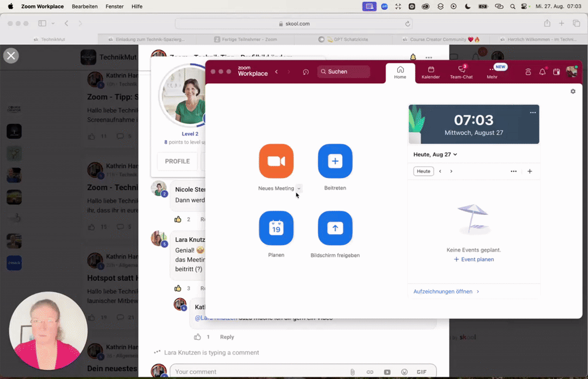Click the Safari address bar skool.com
The image size is (588, 379).
[x=293, y=24]
